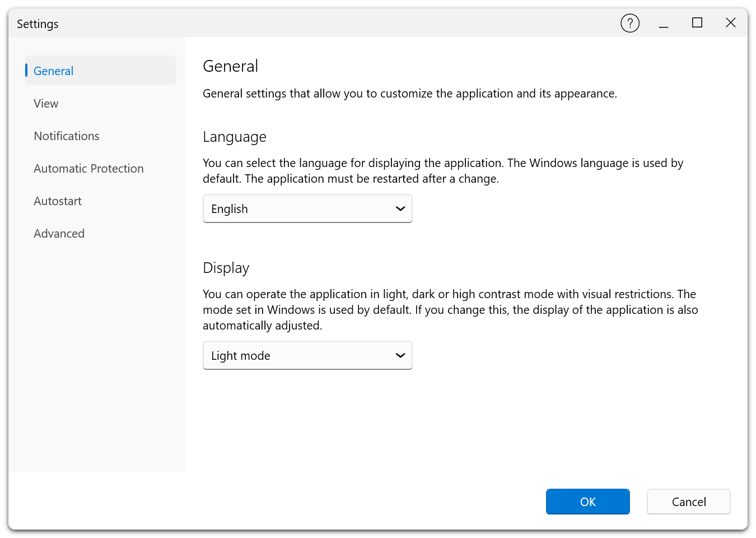The height and width of the screenshot is (538, 756).
Task: Select the General settings tab
Action: click(x=101, y=71)
